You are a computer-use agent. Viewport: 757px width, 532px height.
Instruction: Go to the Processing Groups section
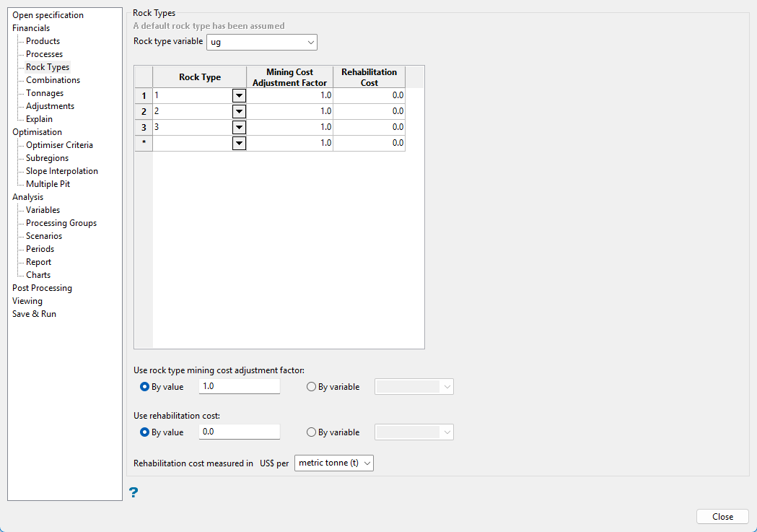tap(61, 223)
